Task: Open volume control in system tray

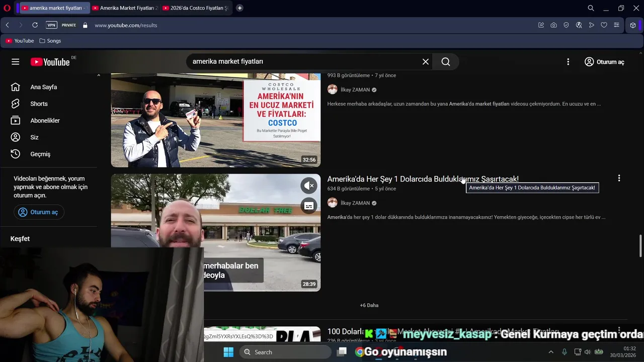Action: [x=587, y=352]
